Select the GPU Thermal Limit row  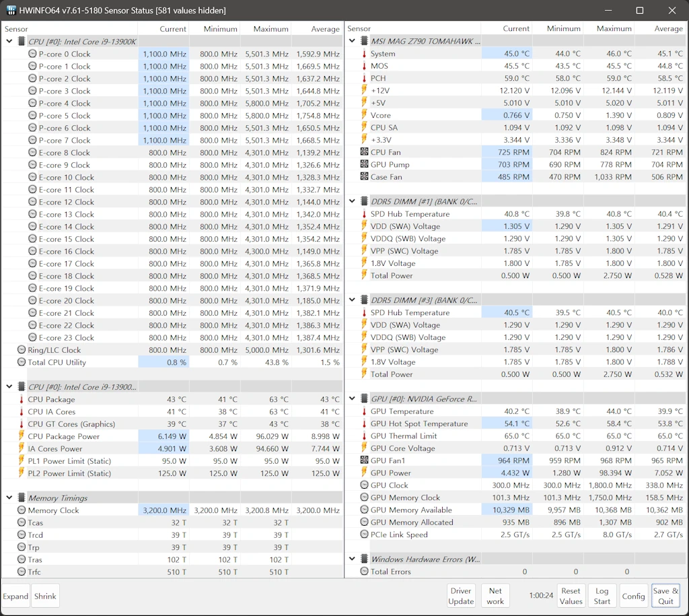click(x=515, y=436)
